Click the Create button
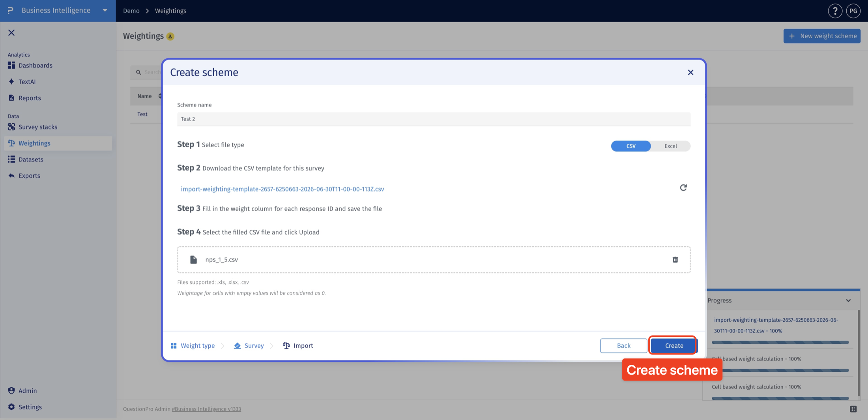 (674, 345)
